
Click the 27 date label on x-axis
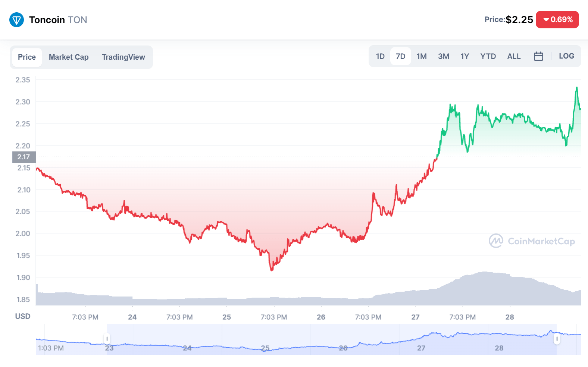pos(416,317)
